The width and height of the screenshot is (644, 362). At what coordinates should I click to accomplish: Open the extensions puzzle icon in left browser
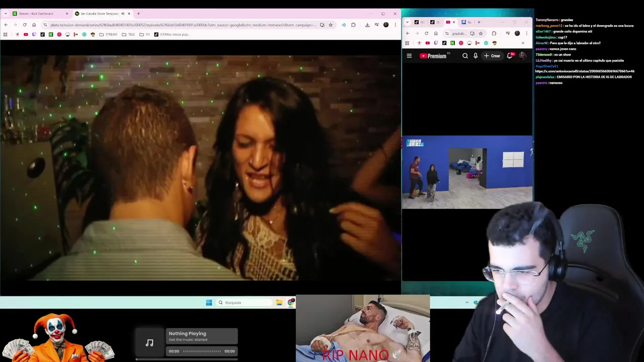coord(353,25)
